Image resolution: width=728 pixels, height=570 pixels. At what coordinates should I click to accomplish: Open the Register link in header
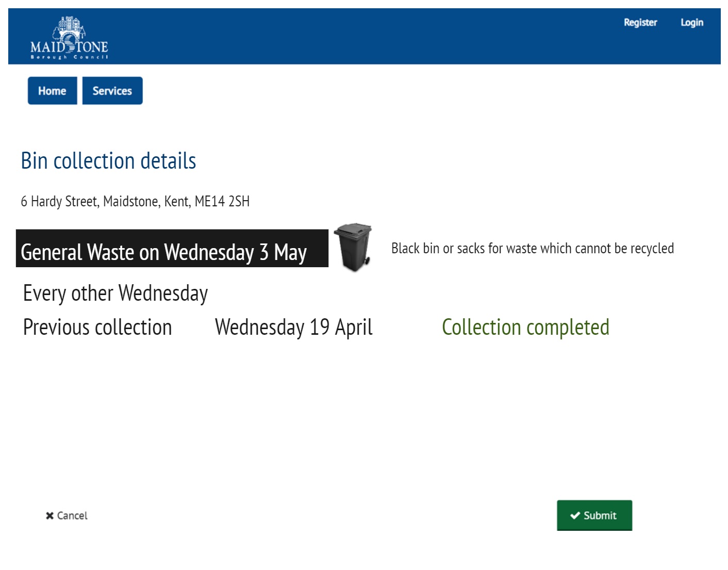pyautogui.click(x=640, y=23)
